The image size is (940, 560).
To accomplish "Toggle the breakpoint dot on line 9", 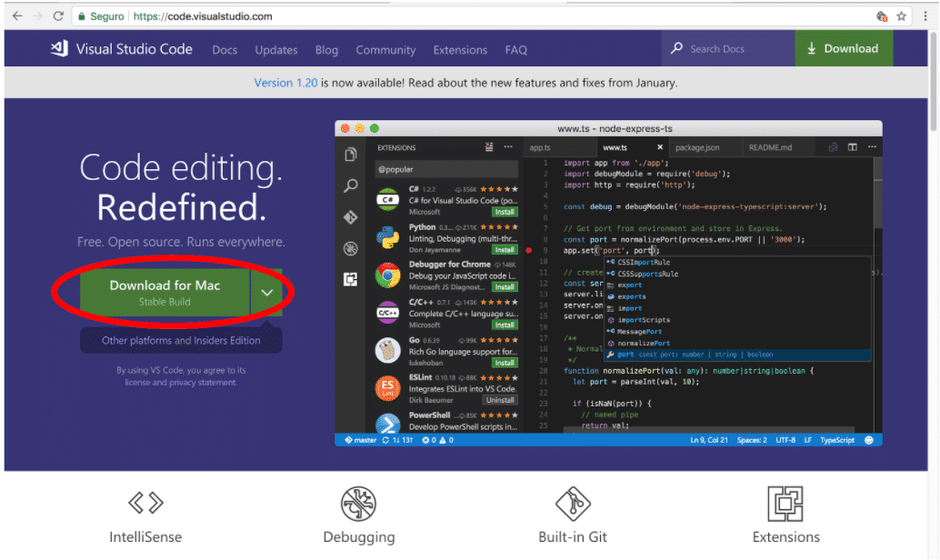I will pyautogui.click(x=529, y=251).
